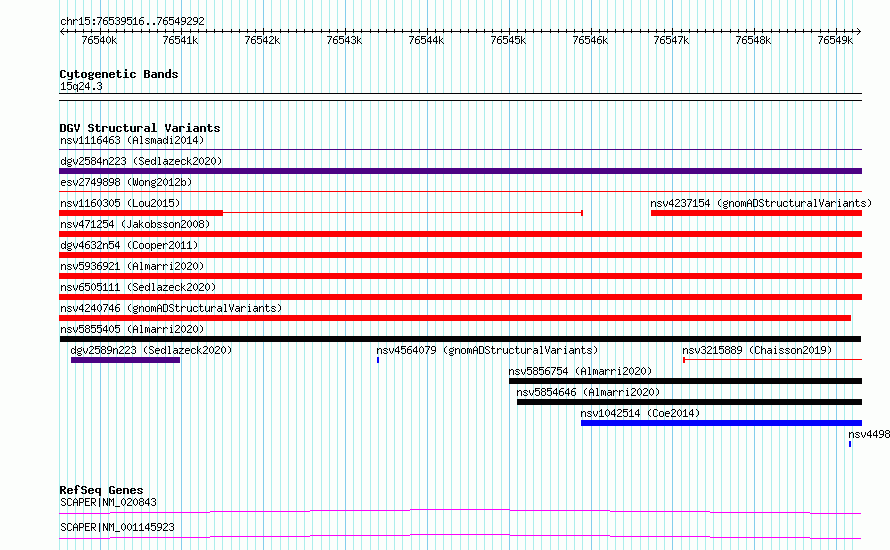Open variant nsv5936921 (Almarri2020)
Image resolution: width=890 pixels, height=550 pixels.
click(x=132, y=266)
